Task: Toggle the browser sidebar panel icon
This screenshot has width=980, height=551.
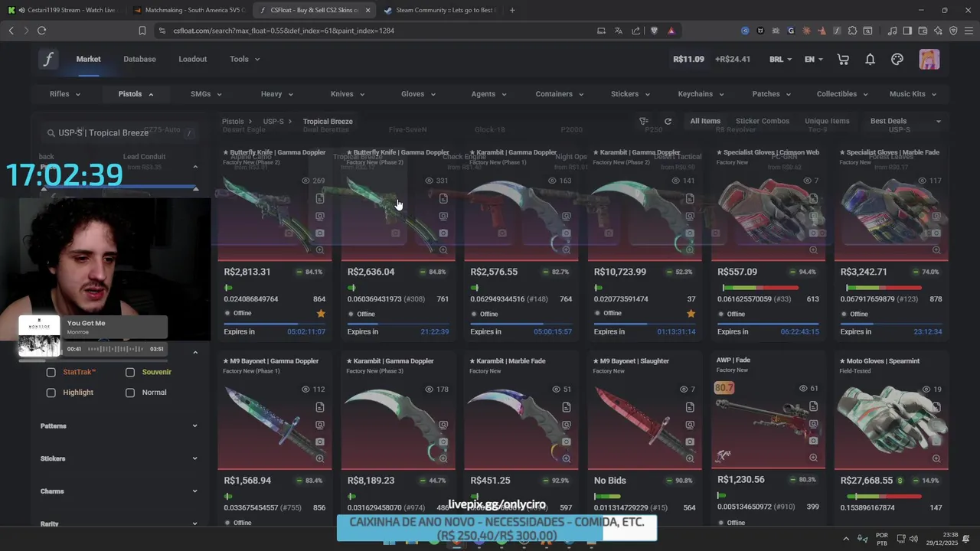Action: pos(907,31)
